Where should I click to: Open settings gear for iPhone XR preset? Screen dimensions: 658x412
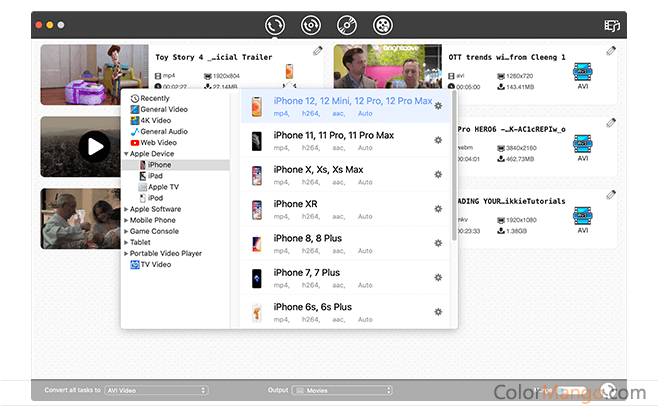438,209
